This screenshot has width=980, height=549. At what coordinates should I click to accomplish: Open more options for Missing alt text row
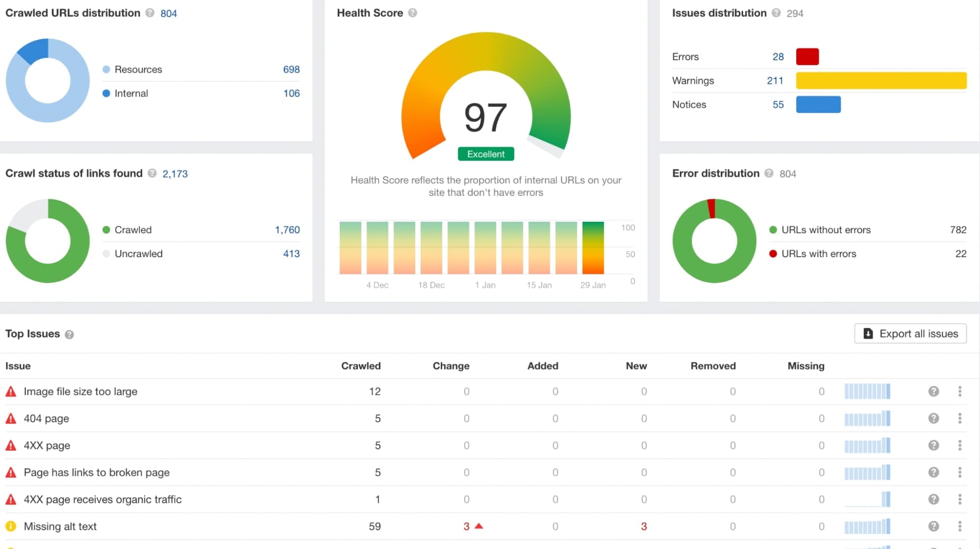[960, 526]
